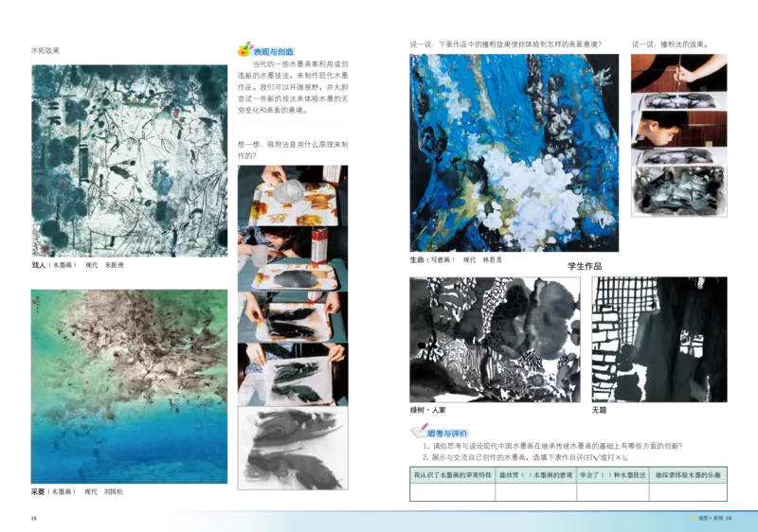The width and height of the screenshot is (758, 532).
Task: Click table header 学会了（ ）种水墨技法
Action: click(x=612, y=475)
